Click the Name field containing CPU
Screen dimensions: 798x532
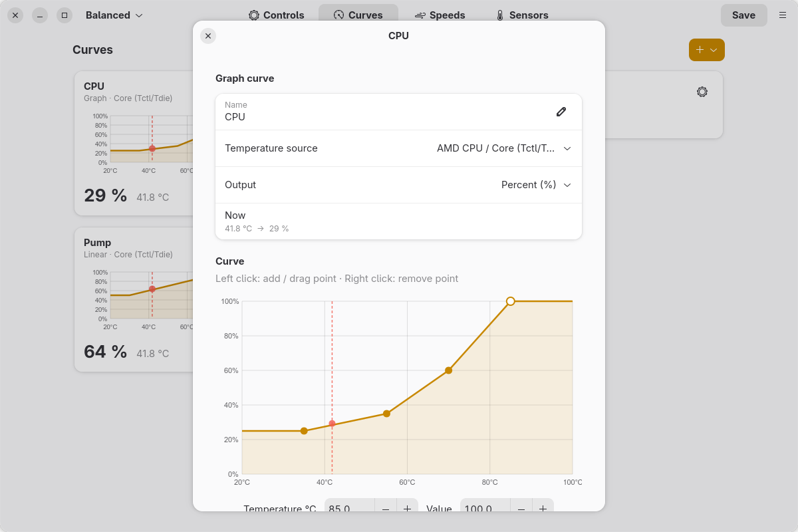pyautogui.click(x=398, y=112)
